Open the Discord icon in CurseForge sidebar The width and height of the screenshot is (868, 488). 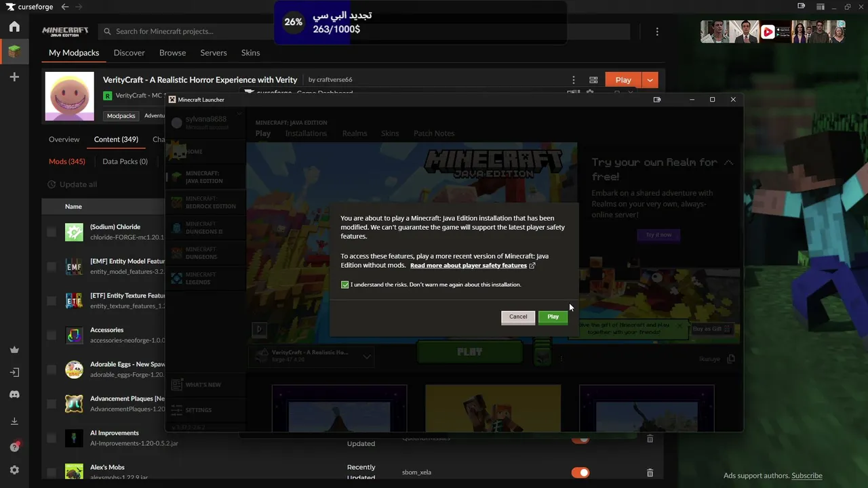(x=14, y=394)
